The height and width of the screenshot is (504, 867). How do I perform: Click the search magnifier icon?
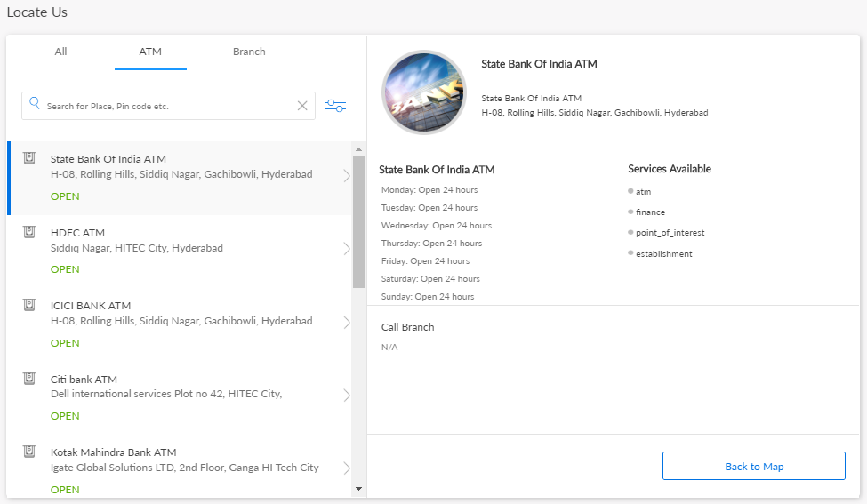35,104
